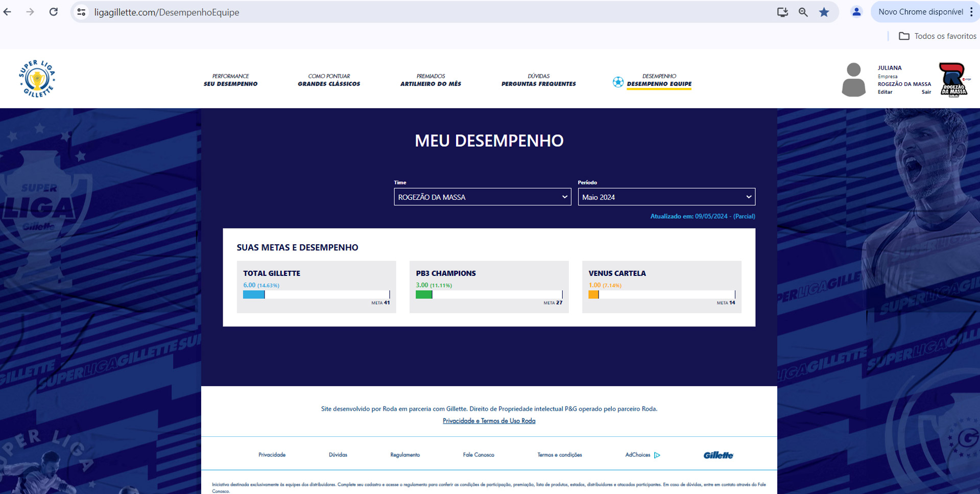Open Artilheiro do Mês menu item

coord(431,80)
